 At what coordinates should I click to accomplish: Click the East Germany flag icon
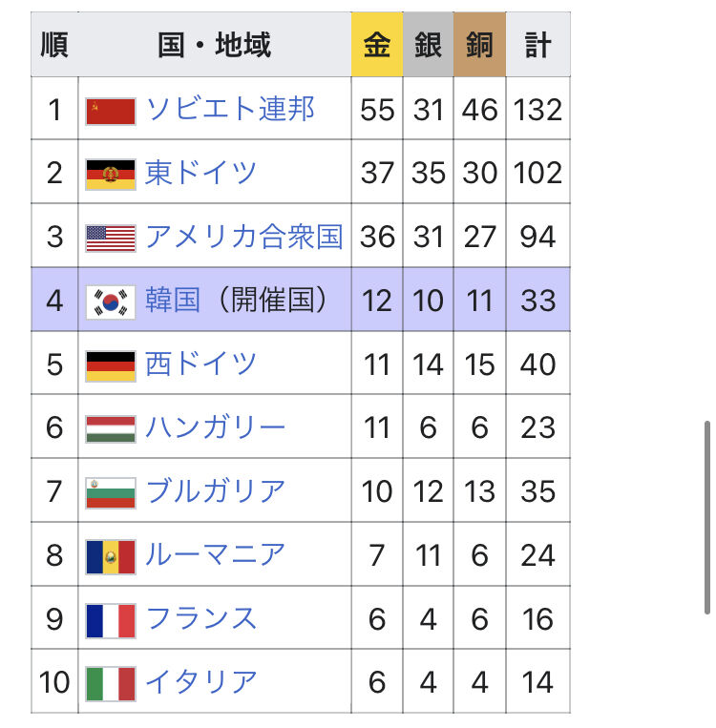click(x=111, y=175)
